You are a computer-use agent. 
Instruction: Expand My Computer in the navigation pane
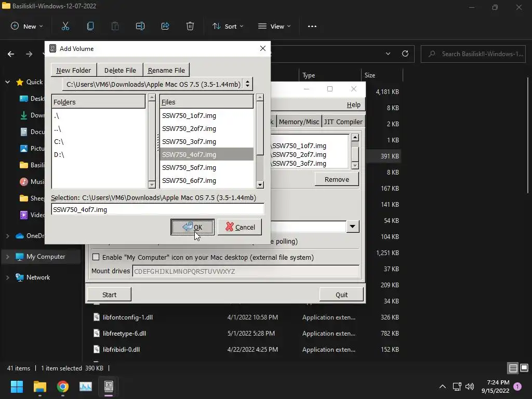click(x=7, y=257)
